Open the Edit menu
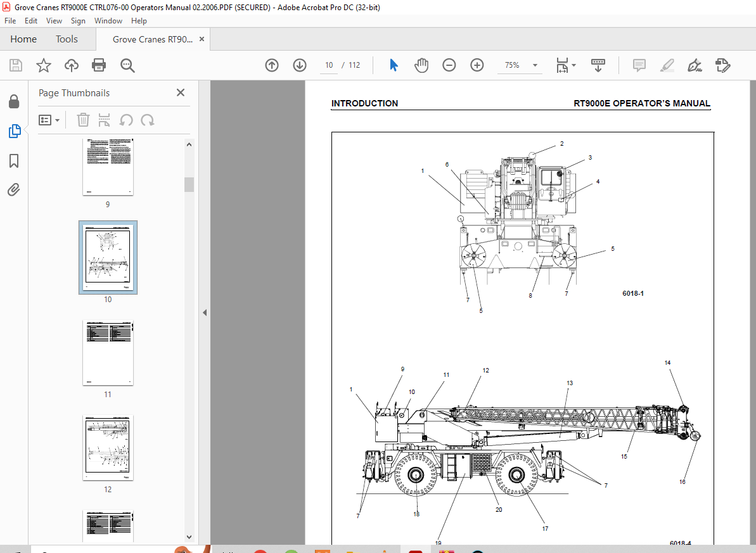The width and height of the screenshot is (756, 553). (x=31, y=21)
